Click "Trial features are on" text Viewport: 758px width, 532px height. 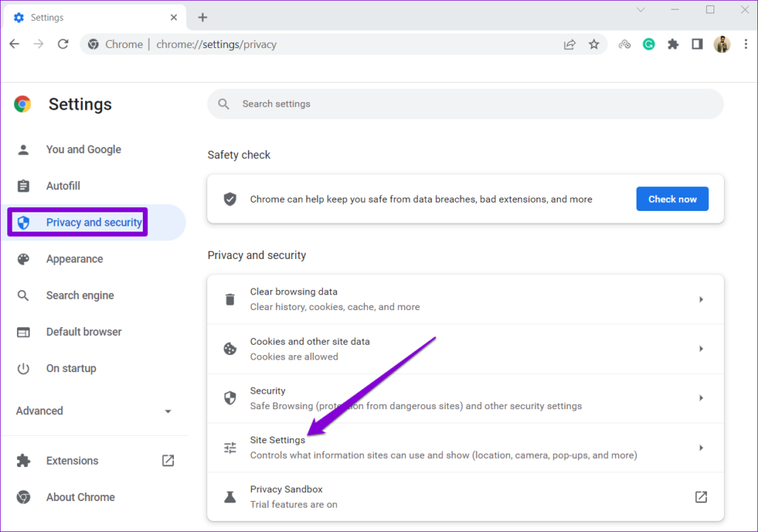pos(293,505)
